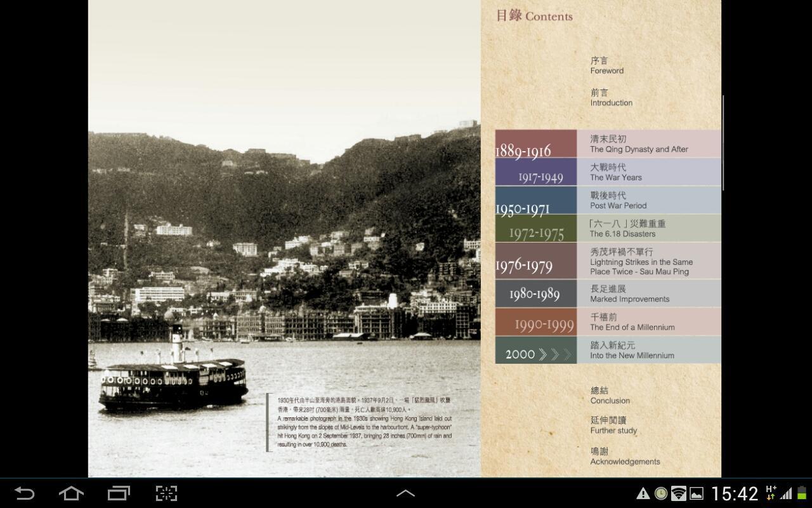This screenshot has height=508, width=812.
Task: Open recent apps with the recents icon
Action: click(119, 492)
